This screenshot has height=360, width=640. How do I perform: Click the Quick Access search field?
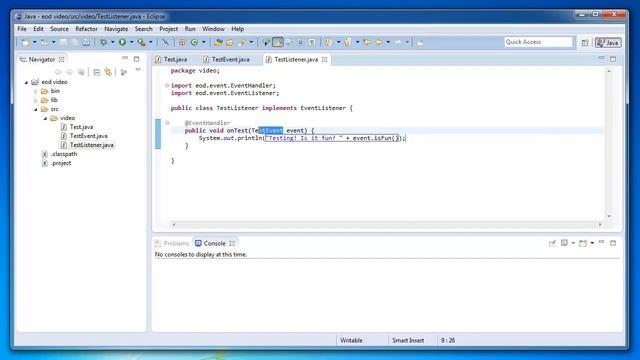pyautogui.click(x=538, y=42)
